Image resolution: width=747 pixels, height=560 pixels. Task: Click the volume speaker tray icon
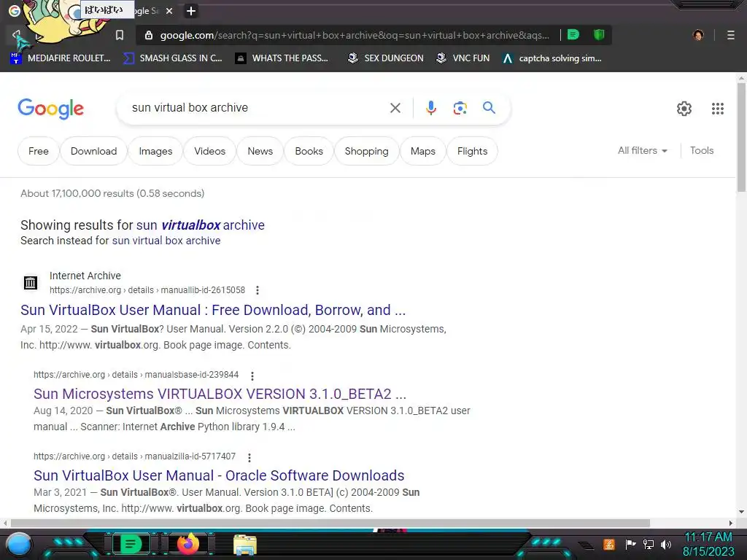tap(665, 544)
